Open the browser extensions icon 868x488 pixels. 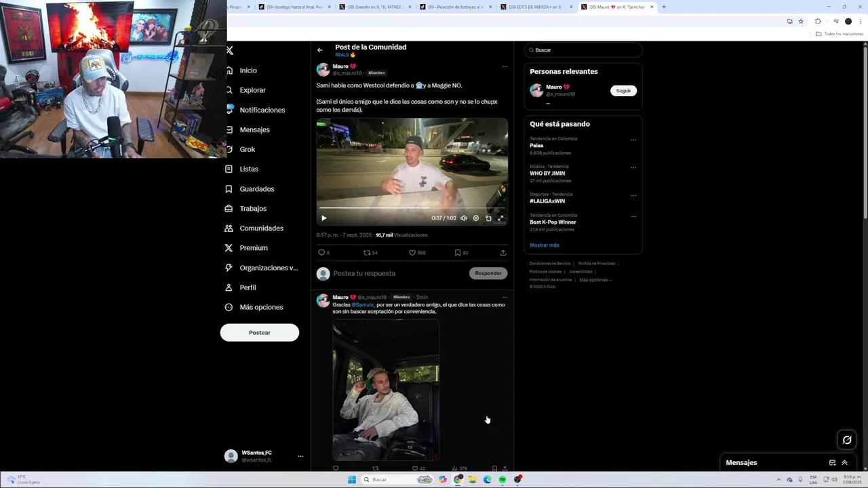pos(818,22)
